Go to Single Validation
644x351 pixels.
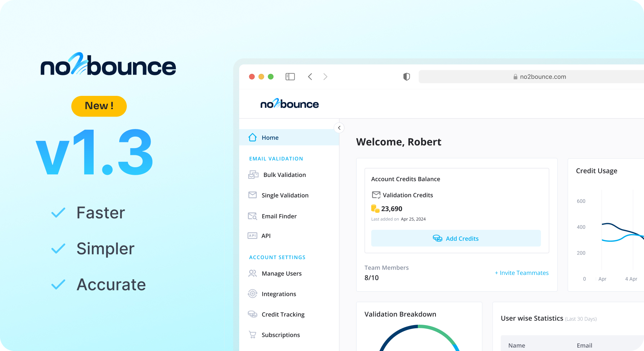pyautogui.click(x=285, y=195)
